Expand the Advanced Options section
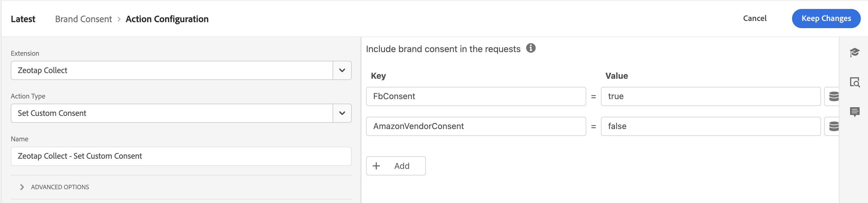The height and width of the screenshot is (203, 868). point(22,187)
